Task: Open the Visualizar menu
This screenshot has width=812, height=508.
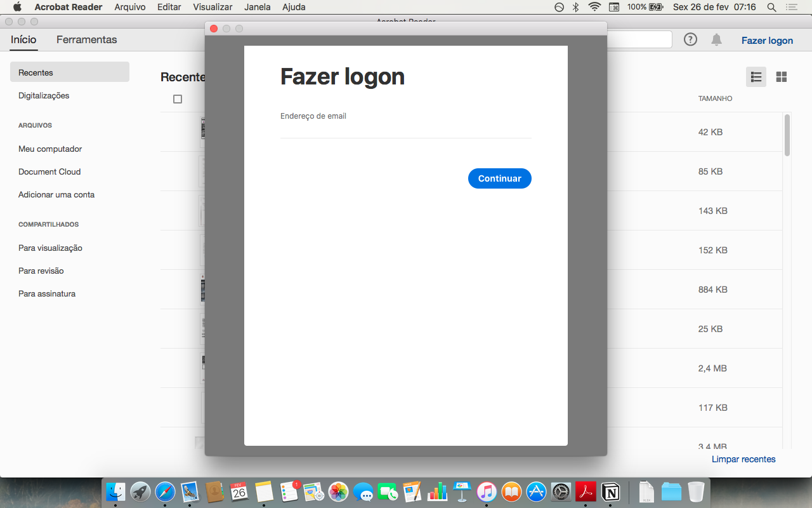Action: pos(212,7)
